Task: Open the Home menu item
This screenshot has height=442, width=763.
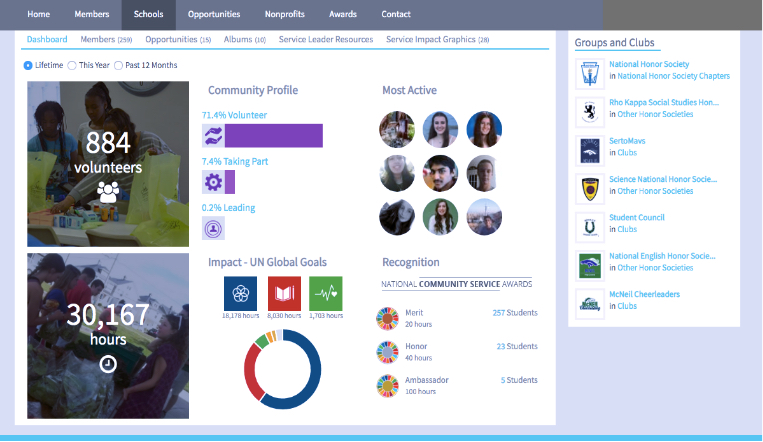Action: (38, 15)
